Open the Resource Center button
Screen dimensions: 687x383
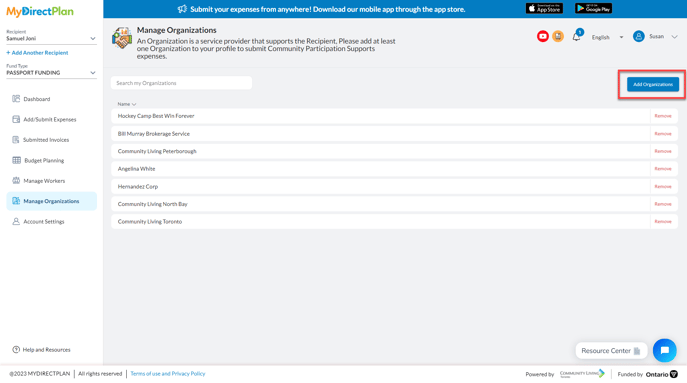point(611,351)
